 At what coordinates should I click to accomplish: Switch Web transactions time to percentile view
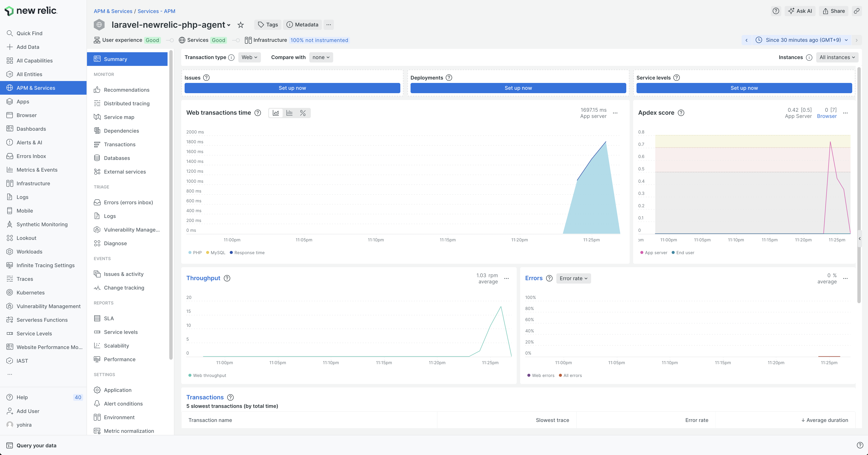(x=303, y=113)
